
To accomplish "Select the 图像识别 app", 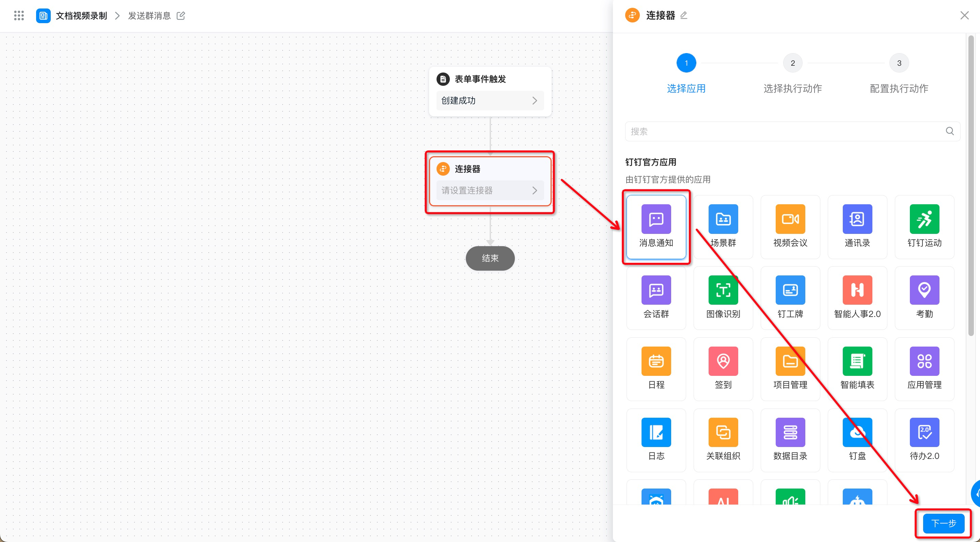I will [x=723, y=298].
